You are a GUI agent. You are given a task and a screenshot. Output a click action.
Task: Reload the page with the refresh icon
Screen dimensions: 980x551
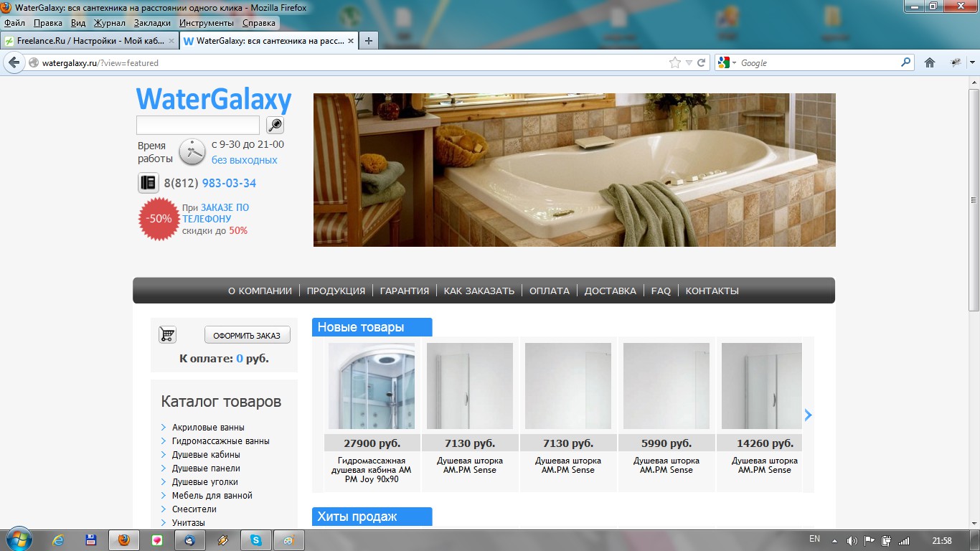tap(702, 62)
